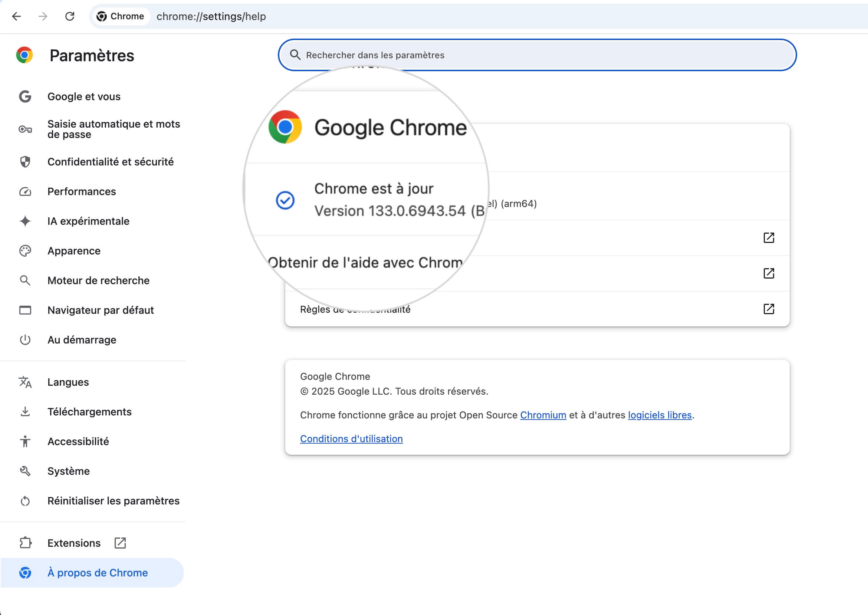Click the speedometer Performances icon

coord(25,192)
